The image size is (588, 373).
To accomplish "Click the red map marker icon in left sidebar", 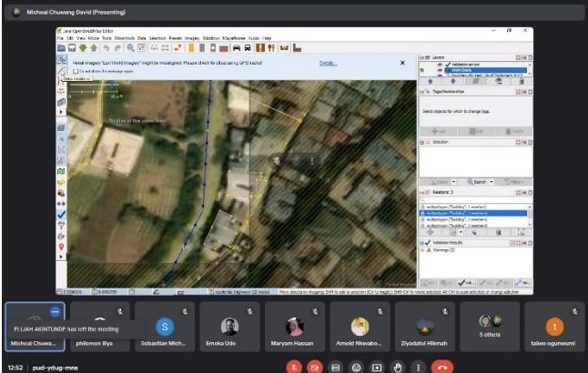I will point(61,247).
